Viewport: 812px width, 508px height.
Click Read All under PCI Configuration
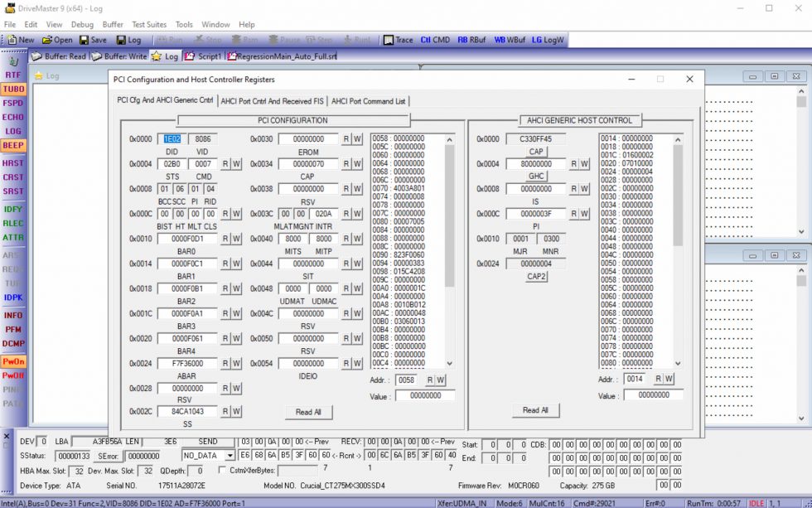308,412
